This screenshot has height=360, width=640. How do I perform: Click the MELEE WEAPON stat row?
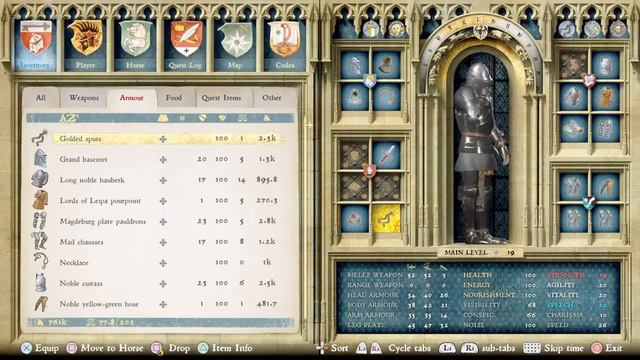tap(398, 275)
